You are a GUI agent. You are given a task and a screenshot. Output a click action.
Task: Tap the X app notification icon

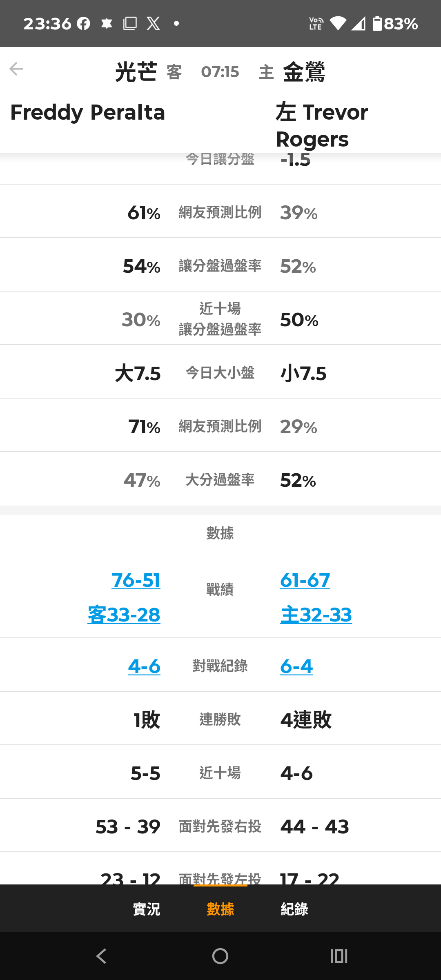pyautogui.click(x=153, y=24)
